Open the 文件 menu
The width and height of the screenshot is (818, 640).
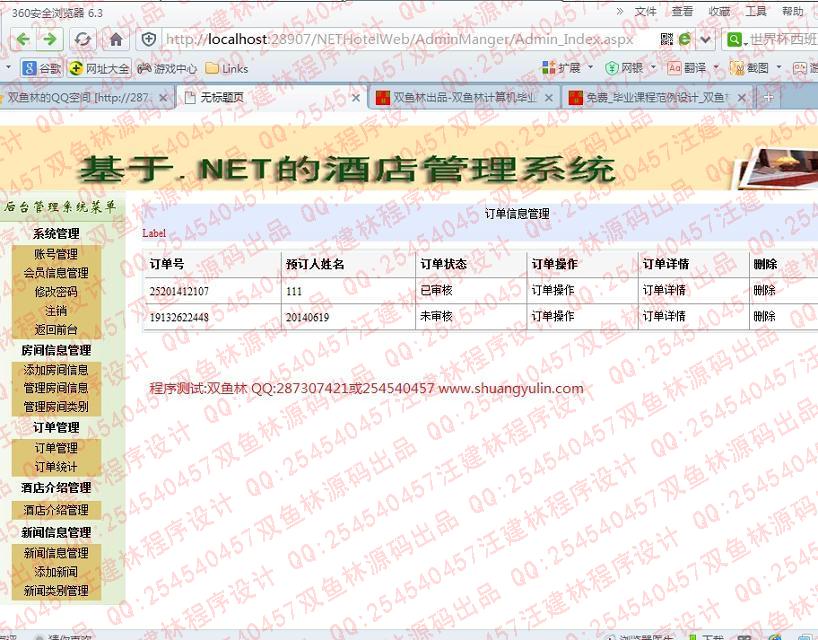click(x=645, y=11)
